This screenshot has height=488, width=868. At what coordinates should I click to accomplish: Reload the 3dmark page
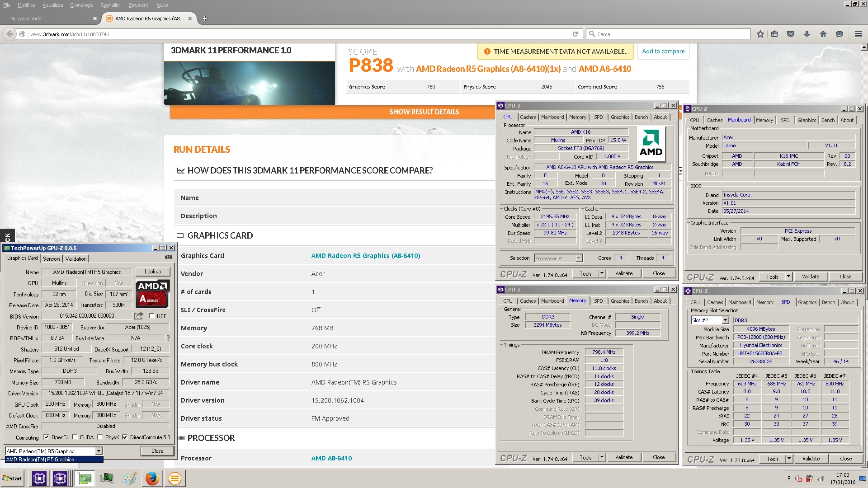575,34
